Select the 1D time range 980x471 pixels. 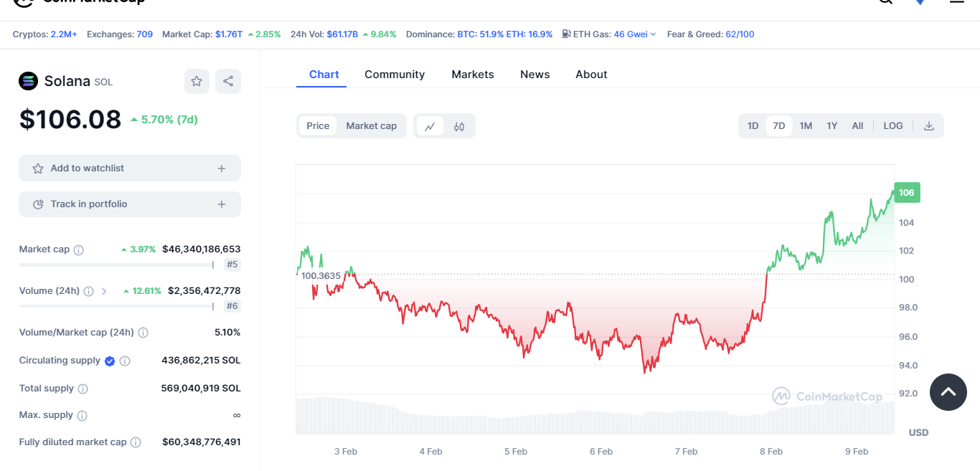click(x=753, y=126)
